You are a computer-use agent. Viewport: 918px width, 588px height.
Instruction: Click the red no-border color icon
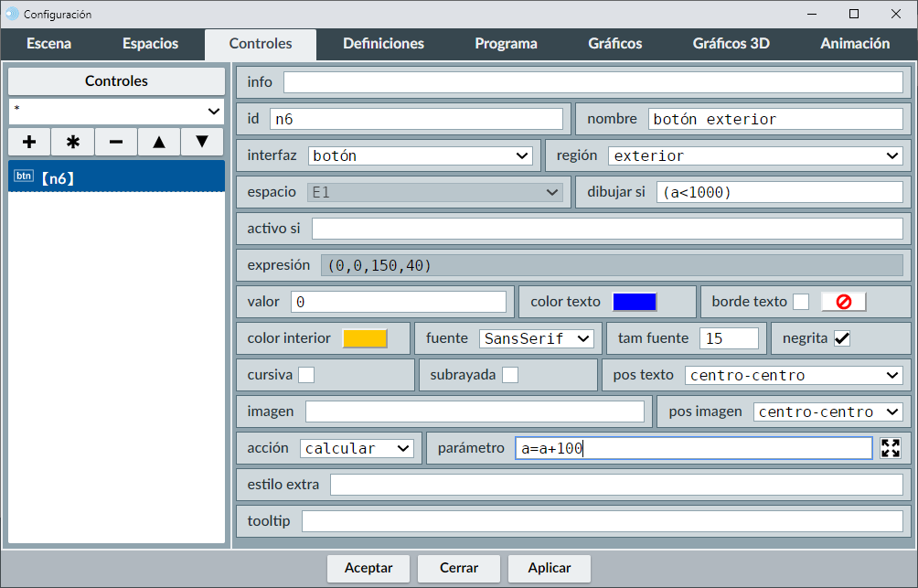pyautogui.click(x=843, y=302)
